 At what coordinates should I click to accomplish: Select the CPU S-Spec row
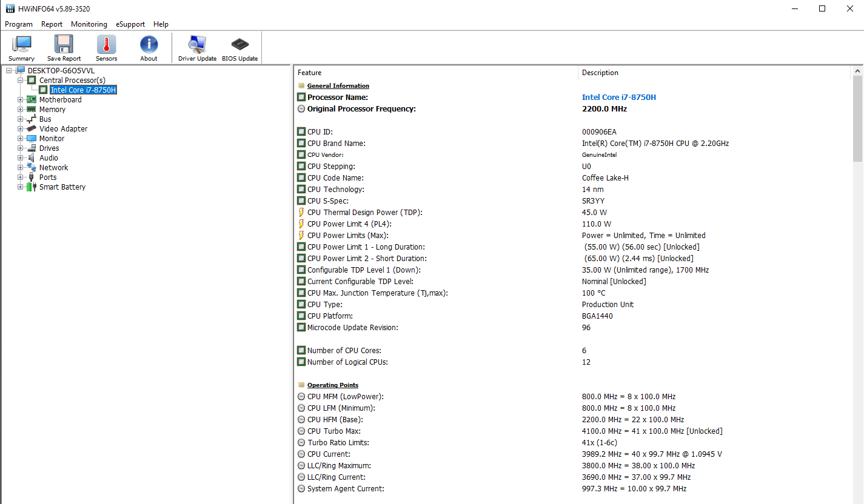click(x=574, y=201)
